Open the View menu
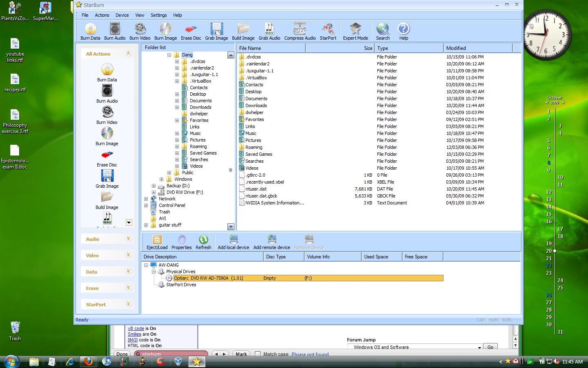This screenshot has width=588, height=368. coord(140,15)
